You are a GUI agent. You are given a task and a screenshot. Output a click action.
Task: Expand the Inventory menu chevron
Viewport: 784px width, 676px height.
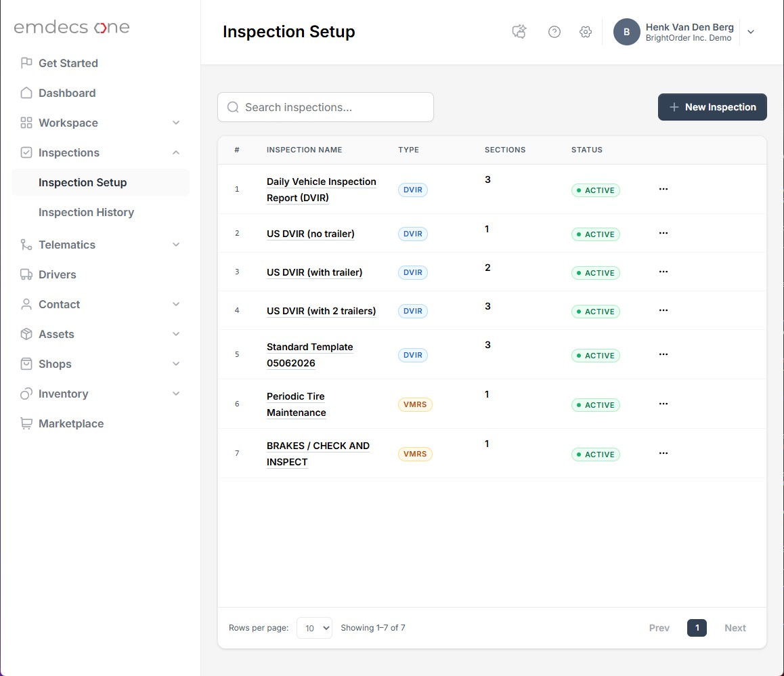[176, 394]
